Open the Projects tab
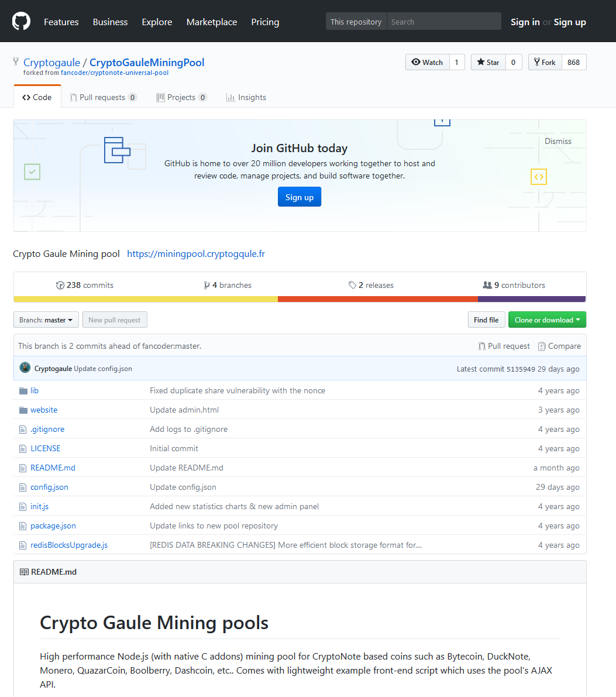616x697 pixels. coord(181,97)
